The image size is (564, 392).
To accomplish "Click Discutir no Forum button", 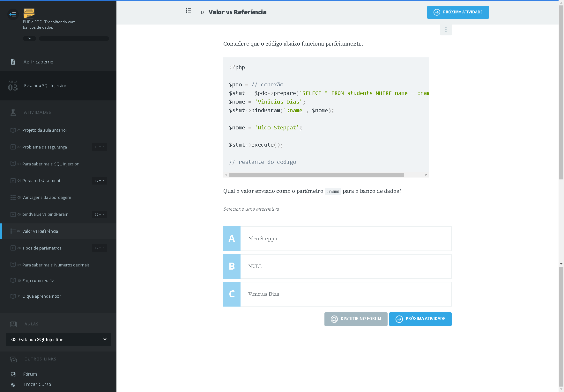I will tap(356, 319).
